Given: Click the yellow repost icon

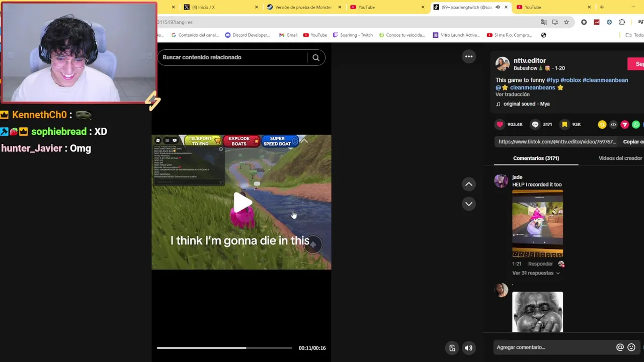Looking at the screenshot, I should (602, 124).
